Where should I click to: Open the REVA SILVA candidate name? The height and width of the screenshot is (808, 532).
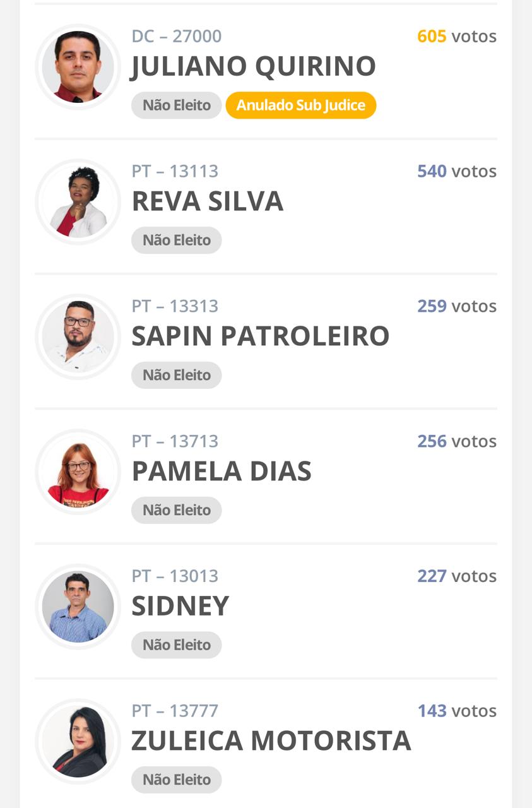click(x=208, y=201)
